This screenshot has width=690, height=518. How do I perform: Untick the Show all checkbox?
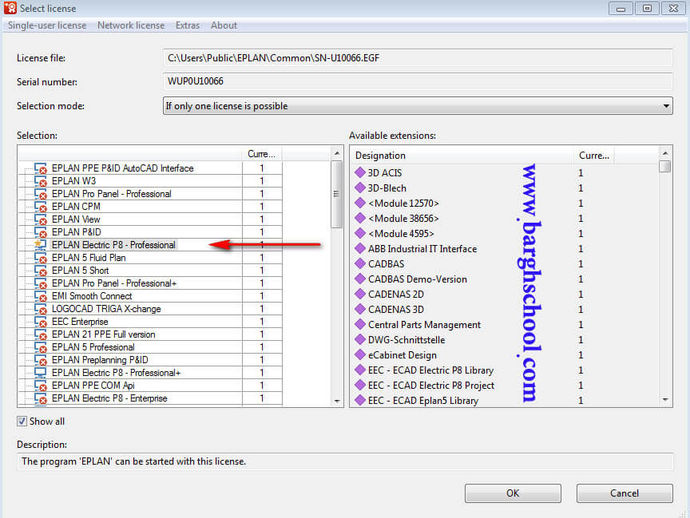pos(22,421)
